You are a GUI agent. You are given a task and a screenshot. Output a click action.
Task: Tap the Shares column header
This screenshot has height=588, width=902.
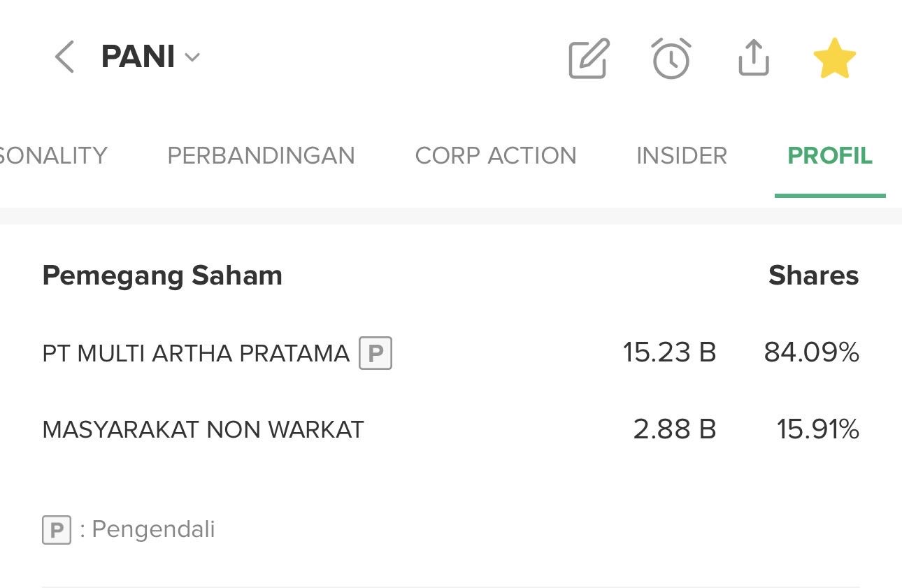pyautogui.click(x=813, y=275)
